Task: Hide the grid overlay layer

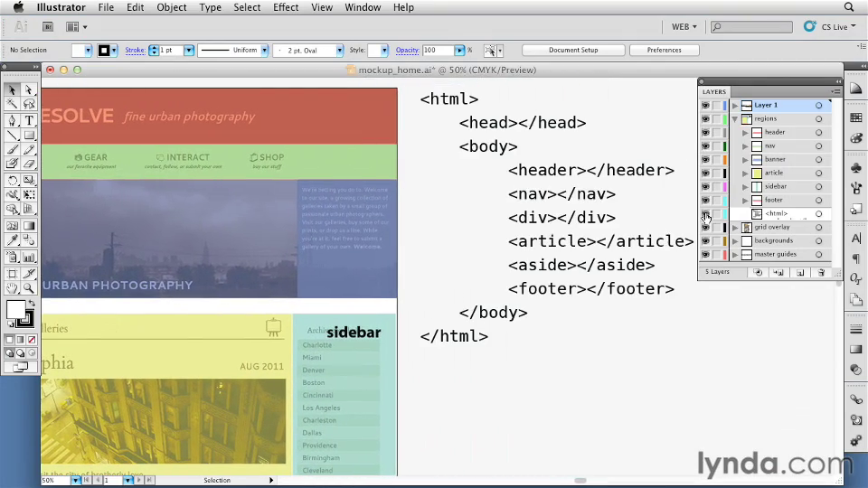Action: point(705,228)
